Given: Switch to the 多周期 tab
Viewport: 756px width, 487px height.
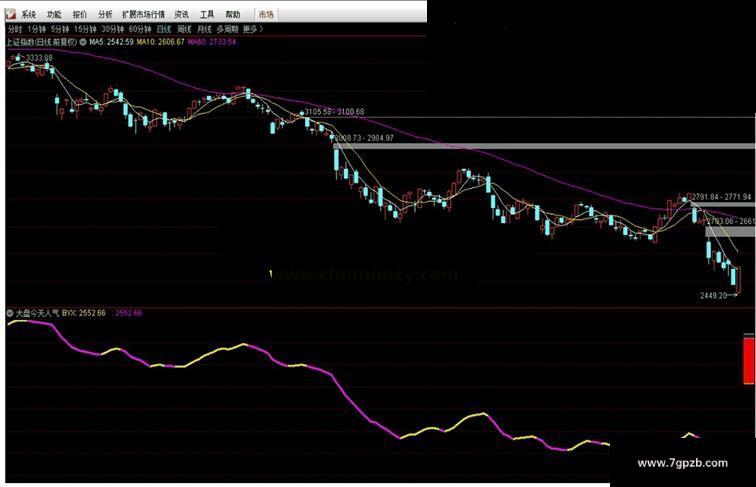Looking at the screenshot, I should pyautogui.click(x=227, y=29).
